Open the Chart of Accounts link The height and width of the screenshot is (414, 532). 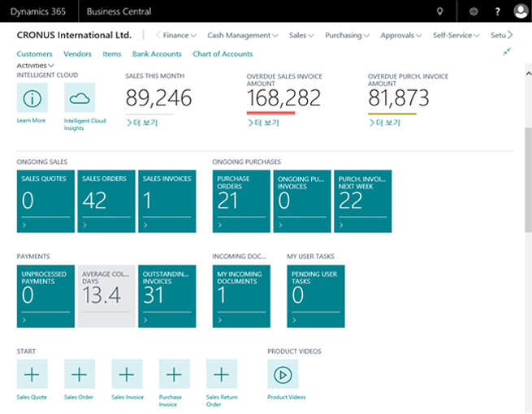[223, 54]
